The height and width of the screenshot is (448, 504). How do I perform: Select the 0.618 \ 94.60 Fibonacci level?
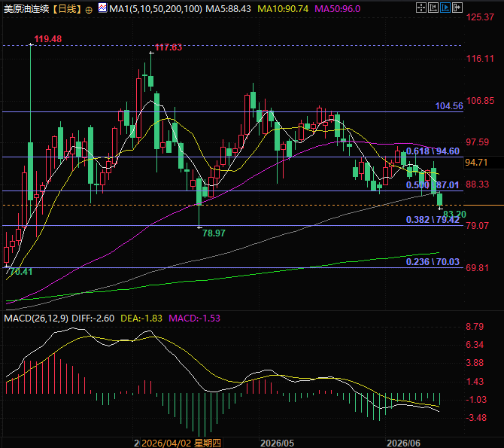[433, 151]
